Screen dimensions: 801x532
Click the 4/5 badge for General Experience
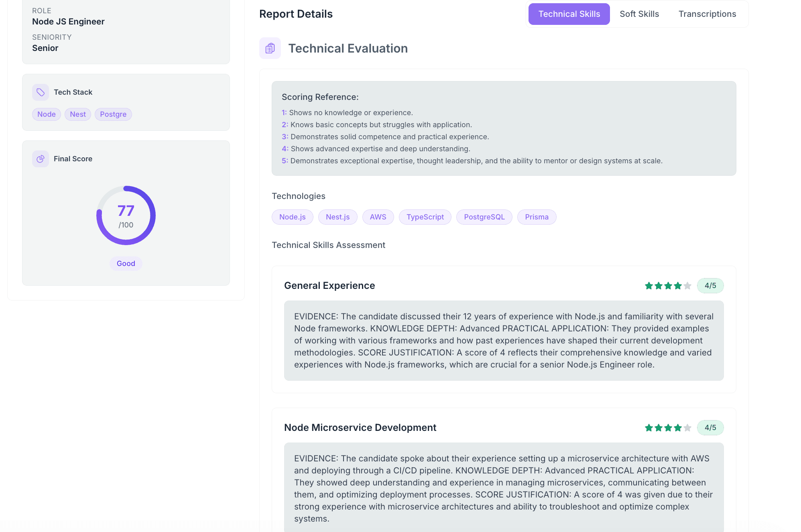[x=710, y=286]
